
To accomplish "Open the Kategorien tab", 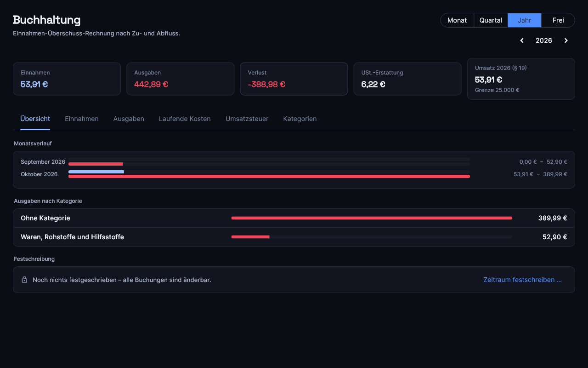I will [300, 119].
